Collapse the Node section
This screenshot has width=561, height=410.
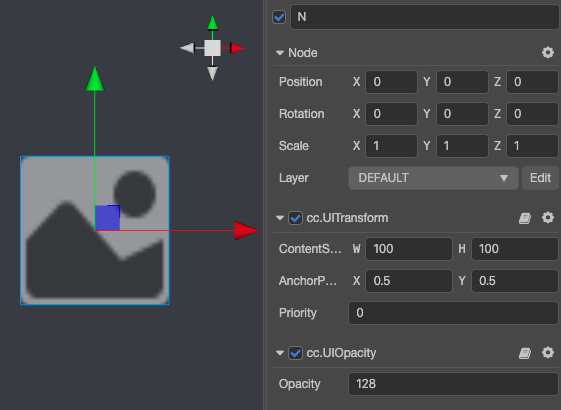click(280, 53)
